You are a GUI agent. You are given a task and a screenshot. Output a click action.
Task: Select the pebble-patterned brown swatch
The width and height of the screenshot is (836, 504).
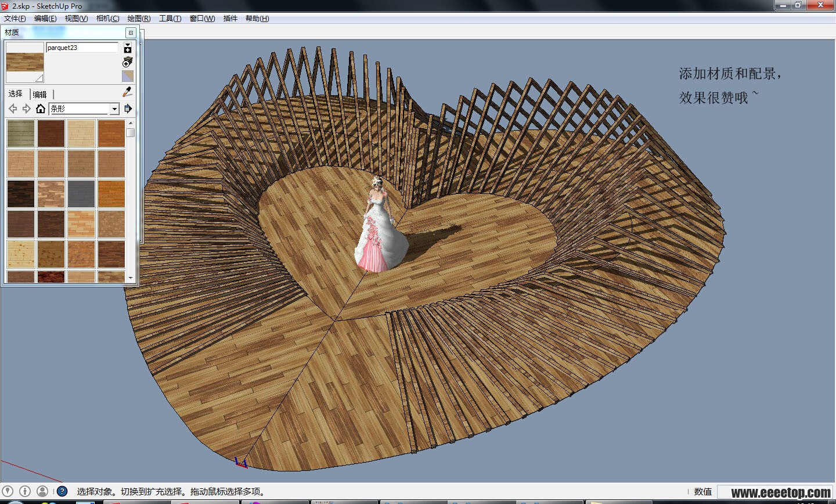(x=111, y=224)
